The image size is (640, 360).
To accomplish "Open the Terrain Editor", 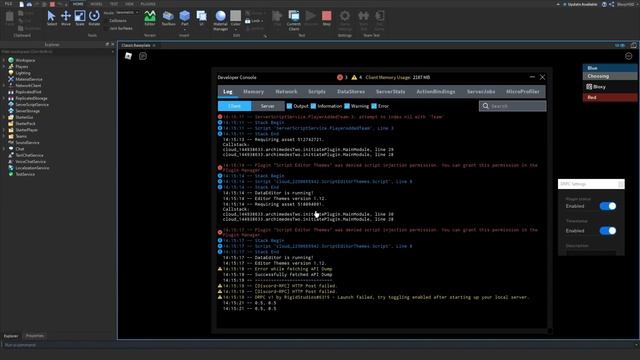I will tap(150, 18).
